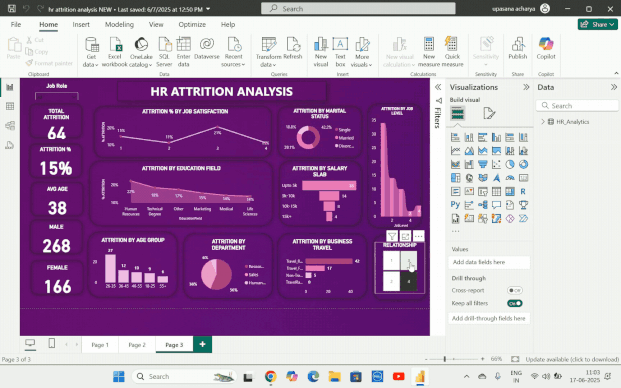Go to Page 1 tab
The width and height of the screenshot is (621, 388).
[x=100, y=345]
